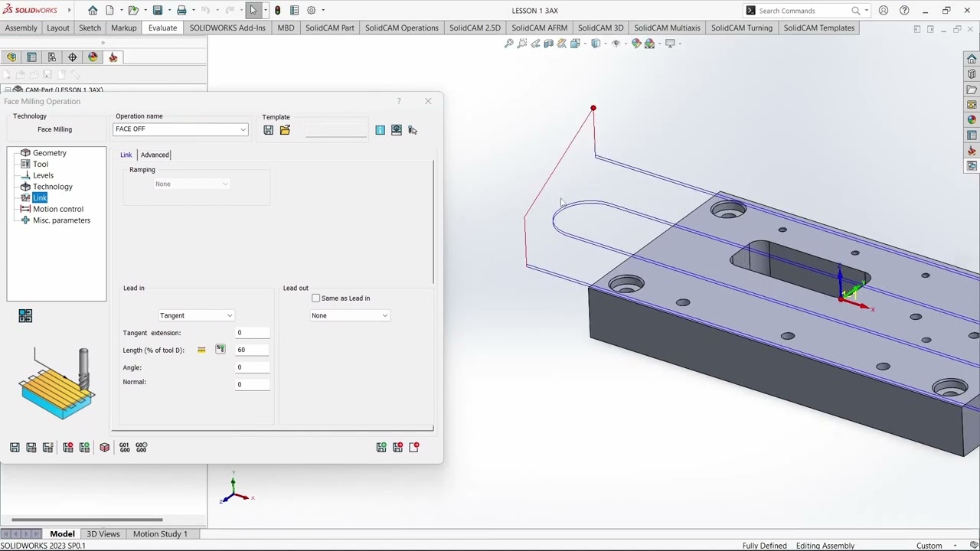Screen dimensions: 980x551
Task: Click the Length percent value field
Action: (x=253, y=350)
